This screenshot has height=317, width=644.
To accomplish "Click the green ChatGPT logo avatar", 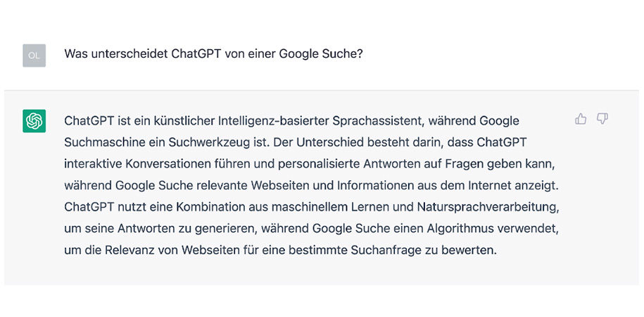I will (x=34, y=121).
